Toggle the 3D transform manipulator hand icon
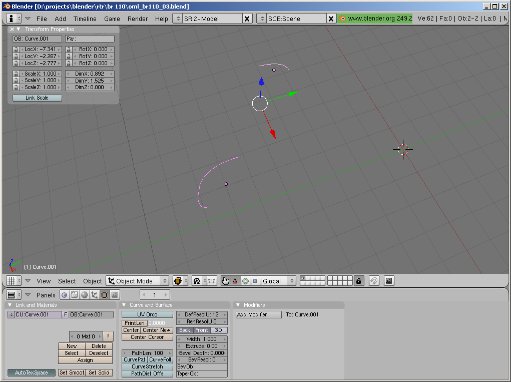The width and height of the screenshot is (511, 382). click(226, 281)
